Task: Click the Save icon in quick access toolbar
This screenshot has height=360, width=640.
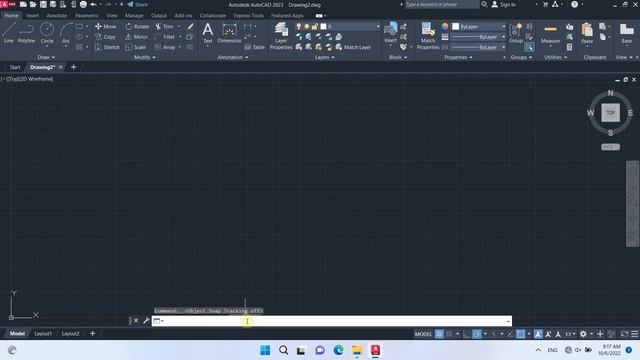Action: point(43,4)
